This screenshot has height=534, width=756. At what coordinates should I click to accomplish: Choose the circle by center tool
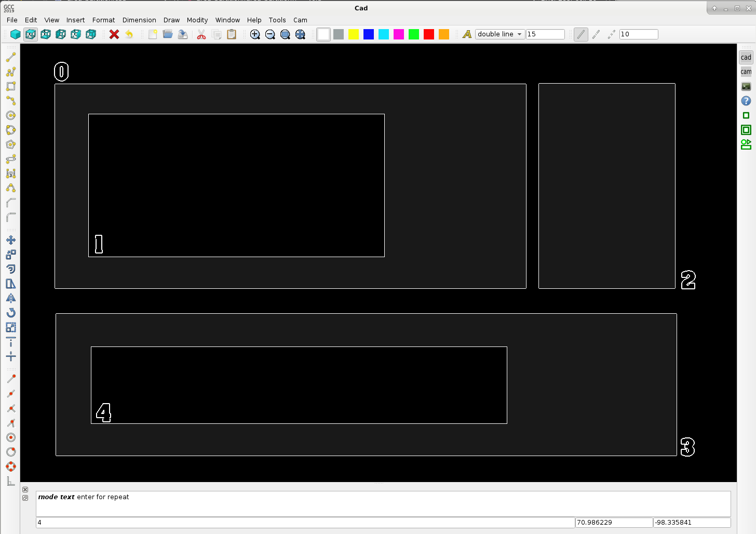(x=11, y=115)
